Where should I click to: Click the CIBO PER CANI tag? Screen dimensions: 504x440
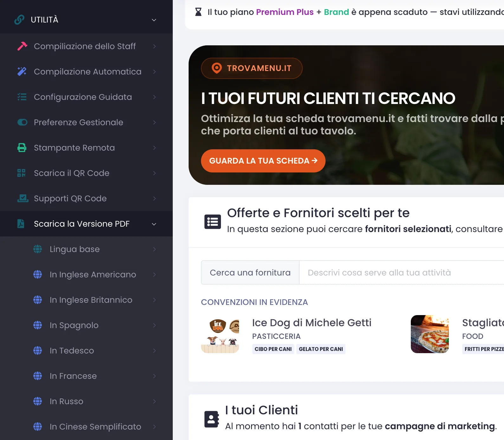tap(273, 349)
